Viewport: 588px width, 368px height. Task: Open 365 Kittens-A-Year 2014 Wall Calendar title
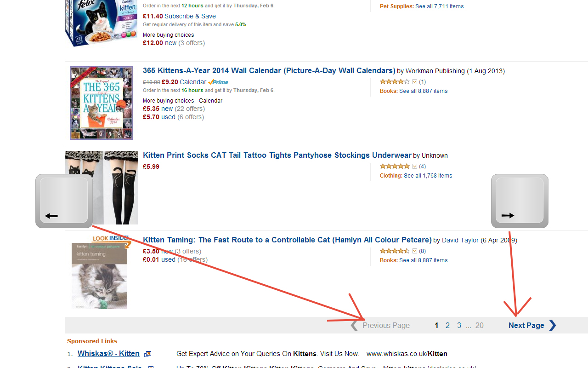pyautogui.click(x=269, y=70)
